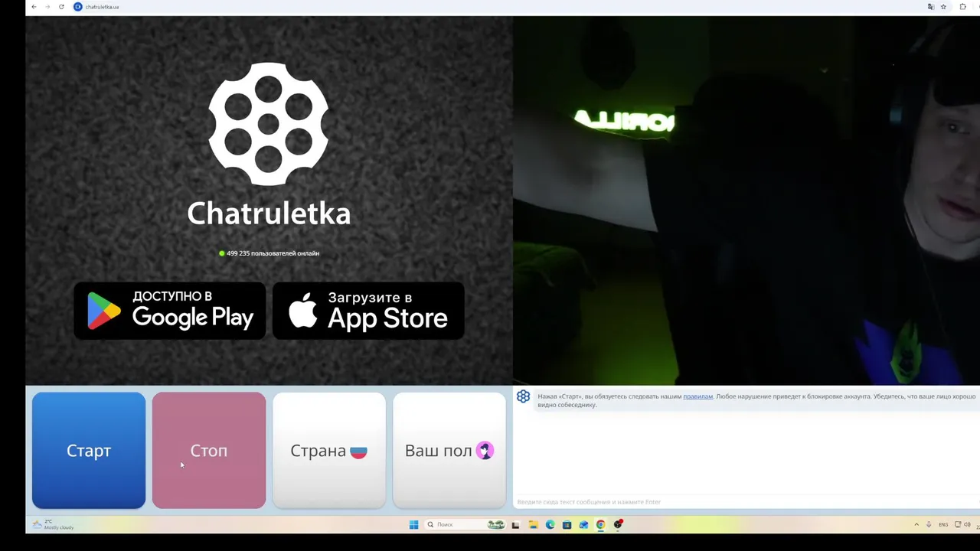Open Microsoft Edge from taskbar
This screenshot has height=551, width=980.
tap(550, 524)
